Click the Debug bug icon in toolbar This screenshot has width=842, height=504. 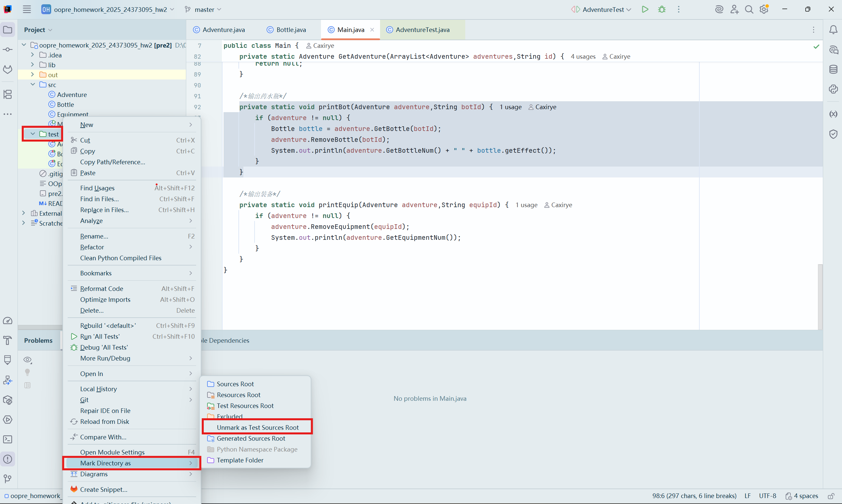pyautogui.click(x=661, y=10)
